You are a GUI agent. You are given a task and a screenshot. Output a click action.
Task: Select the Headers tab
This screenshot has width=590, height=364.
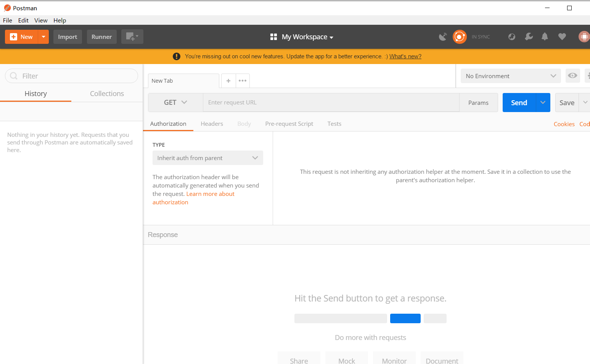212,124
